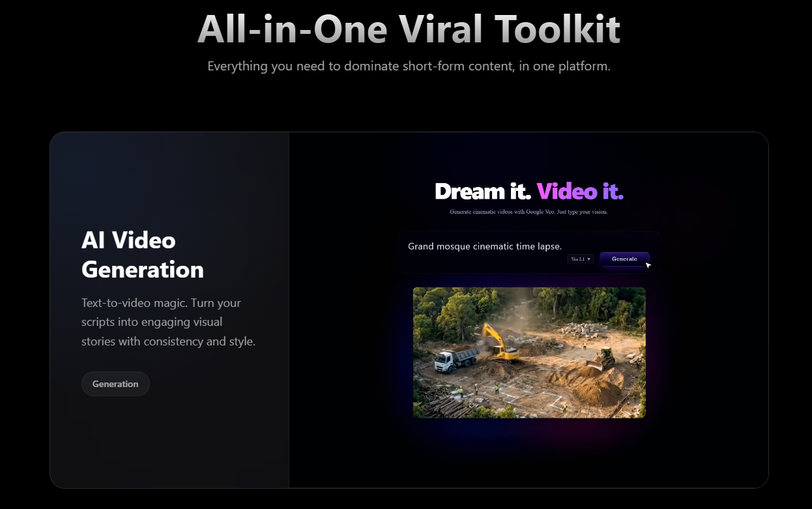Viewport: 812px width, 509px height.
Task: Click the generated mosque construction video preview
Action: pyautogui.click(x=529, y=352)
